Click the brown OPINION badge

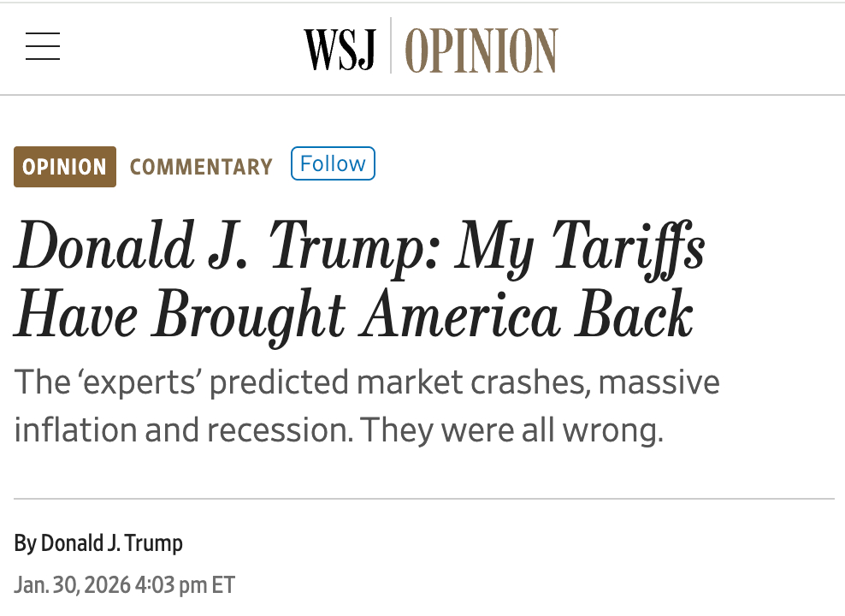[65, 166]
